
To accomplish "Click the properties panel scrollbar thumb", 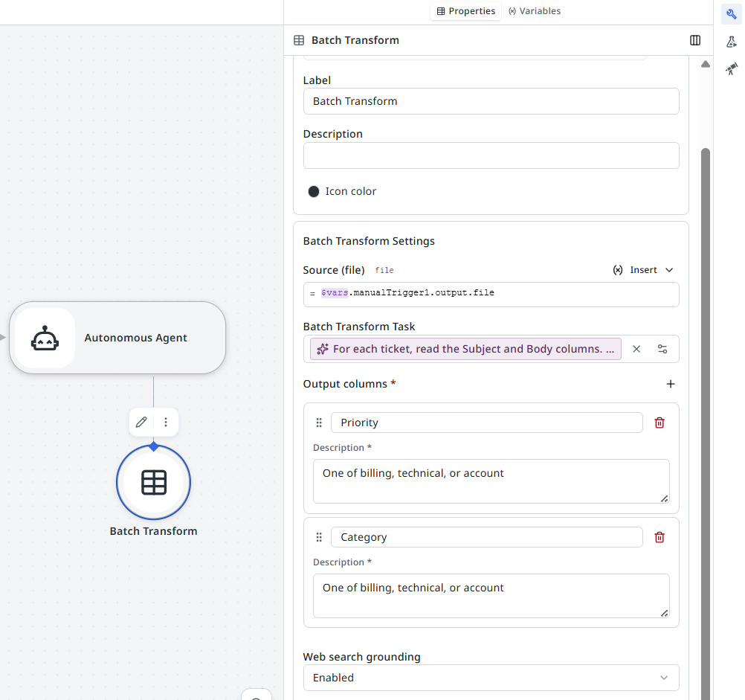I will click(706, 423).
